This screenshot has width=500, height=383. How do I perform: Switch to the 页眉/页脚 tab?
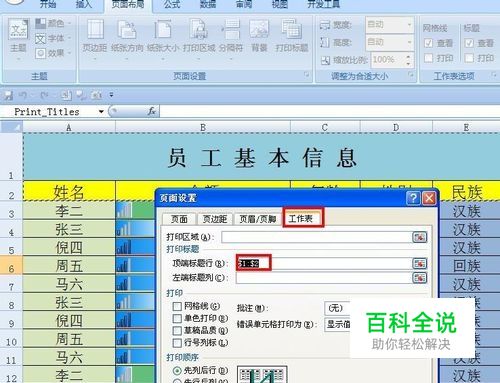pos(258,219)
